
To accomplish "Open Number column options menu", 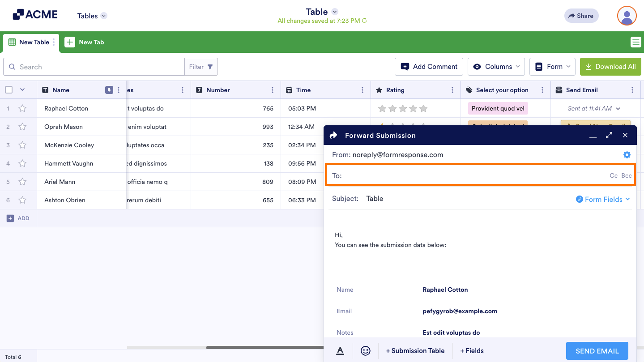I will point(273,90).
